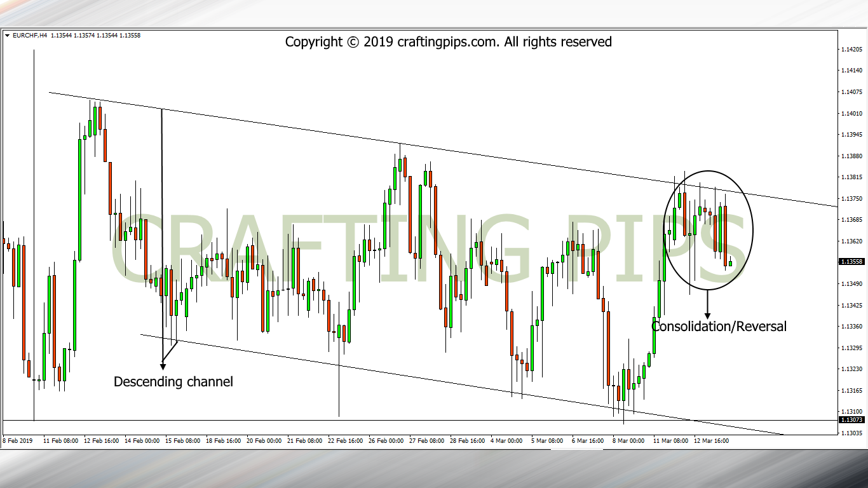Click the 1.13425 price axis label
The image size is (868, 488).
pos(851,306)
